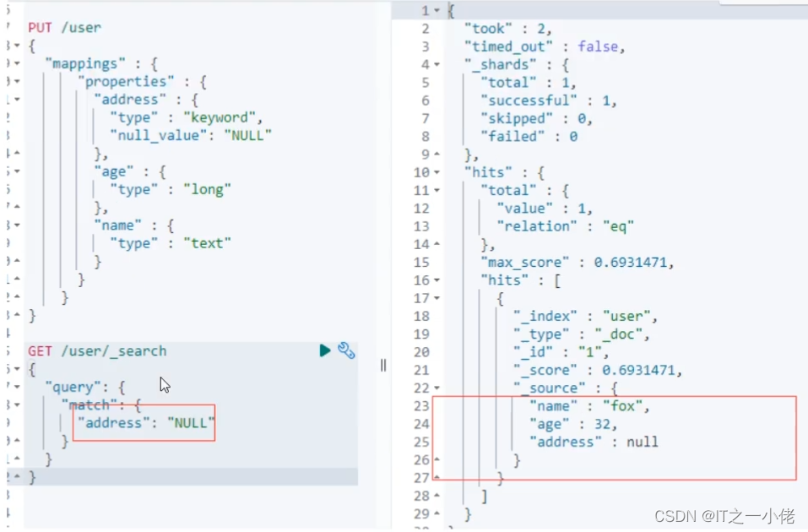Click "null_value": "NULL" mapping line
808x532 pixels.
[191, 136]
